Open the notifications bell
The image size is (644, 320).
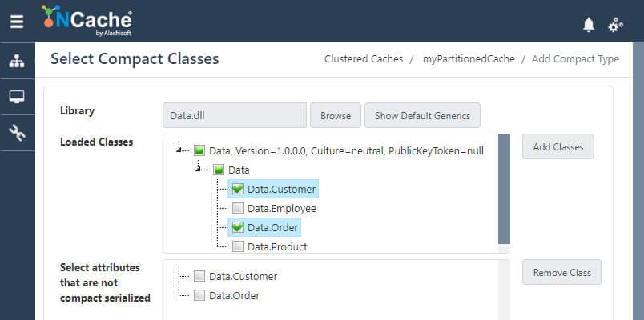click(x=589, y=25)
